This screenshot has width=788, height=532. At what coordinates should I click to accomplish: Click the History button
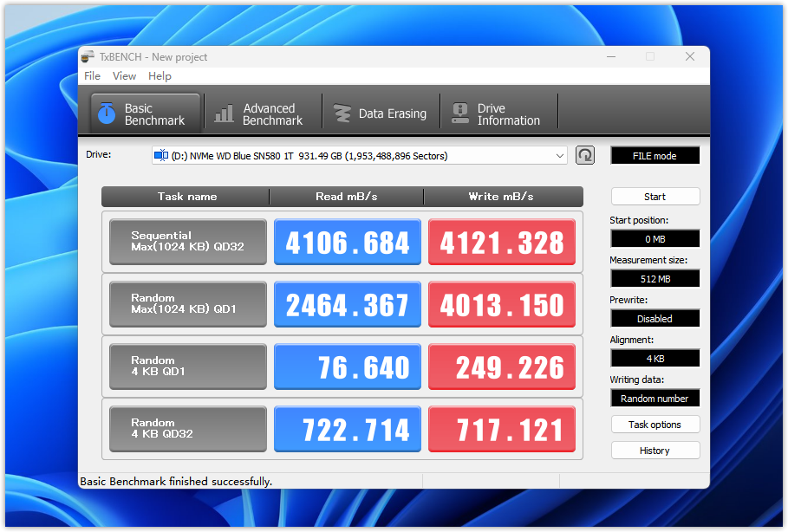654,451
